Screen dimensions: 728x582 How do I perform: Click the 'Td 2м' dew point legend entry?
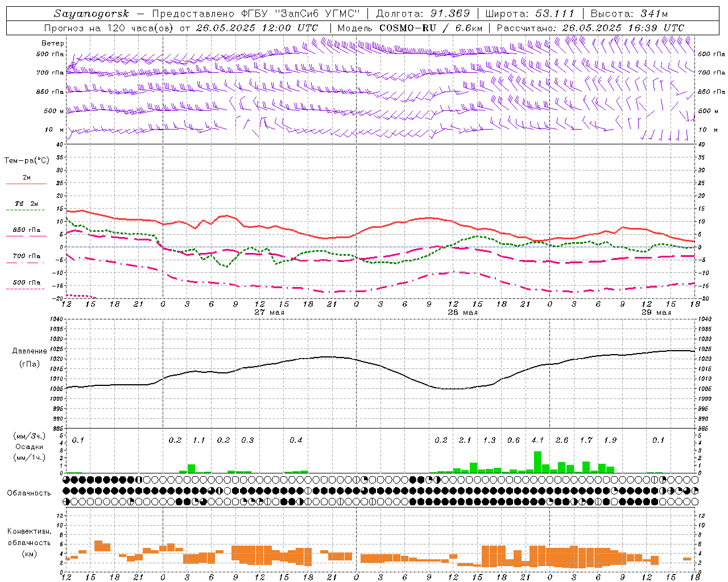(x=27, y=203)
